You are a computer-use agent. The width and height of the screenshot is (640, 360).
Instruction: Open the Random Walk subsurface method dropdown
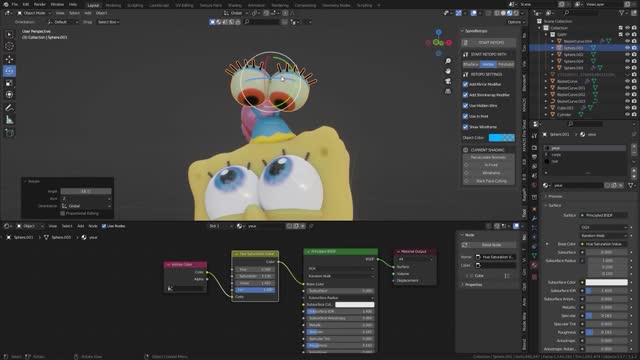603,236
